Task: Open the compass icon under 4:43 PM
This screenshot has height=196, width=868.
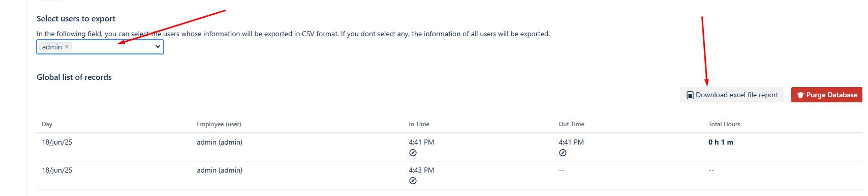Action: tap(413, 181)
